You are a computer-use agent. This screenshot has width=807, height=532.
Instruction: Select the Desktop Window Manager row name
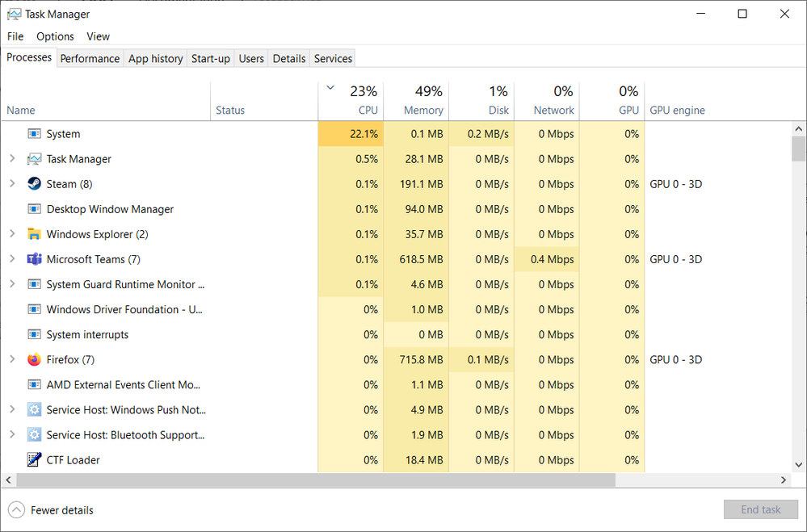click(110, 209)
